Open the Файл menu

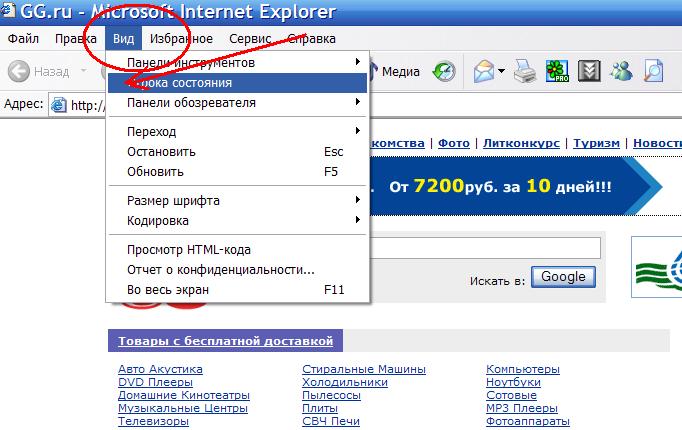pos(23,39)
